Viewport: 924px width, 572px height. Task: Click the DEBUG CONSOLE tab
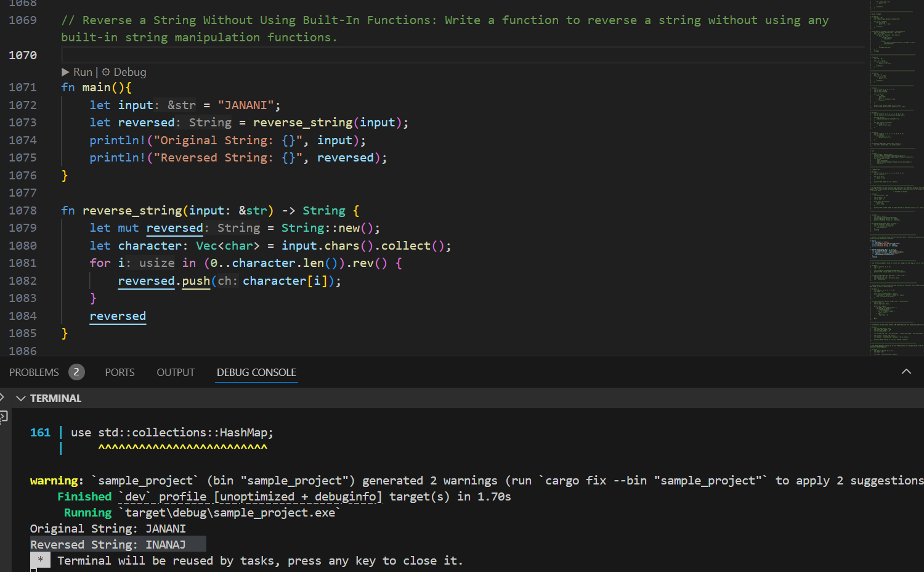click(x=256, y=372)
